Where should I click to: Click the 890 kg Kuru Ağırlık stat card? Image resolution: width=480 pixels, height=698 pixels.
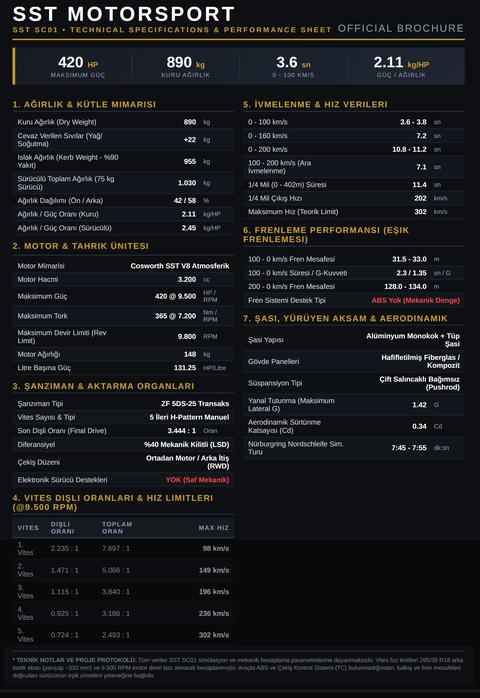[x=186, y=66]
